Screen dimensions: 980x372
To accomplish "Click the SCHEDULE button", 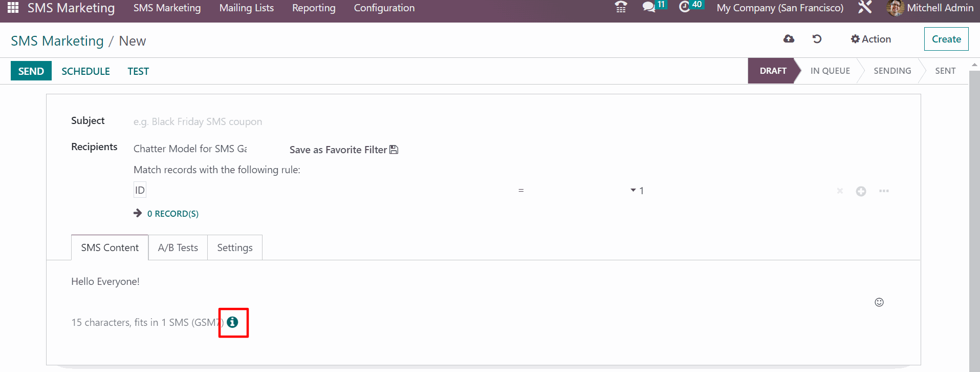I will click(x=85, y=71).
